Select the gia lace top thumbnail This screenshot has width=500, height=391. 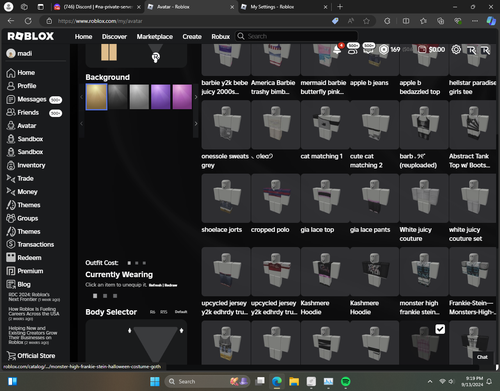pos(325,198)
